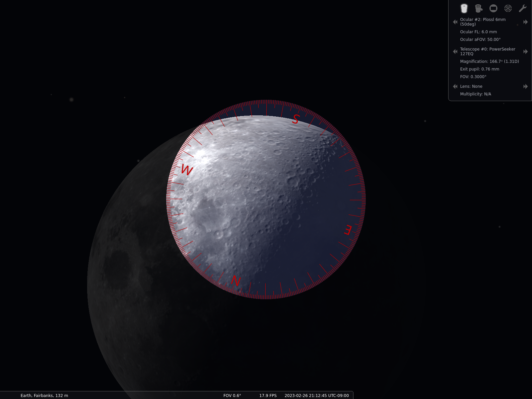Click the Earth, Fairbanks location text
Screen dimensions: 532x399
[x=44, y=396]
